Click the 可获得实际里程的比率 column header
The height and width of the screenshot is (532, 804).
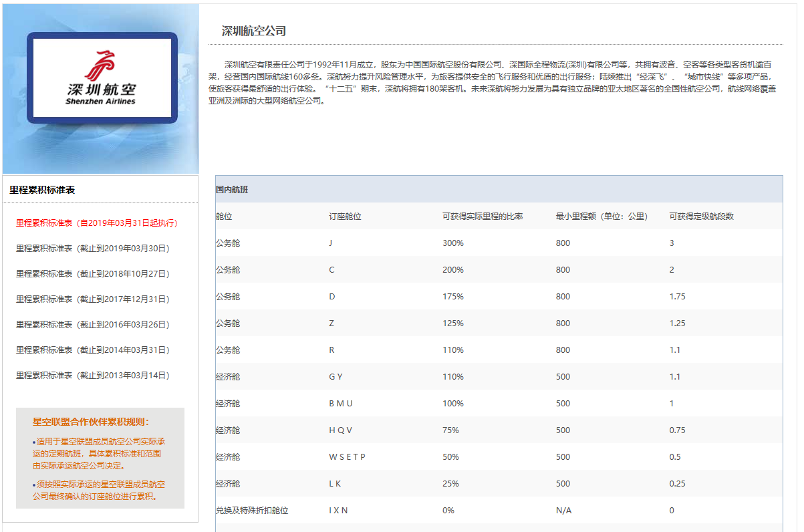(483, 217)
